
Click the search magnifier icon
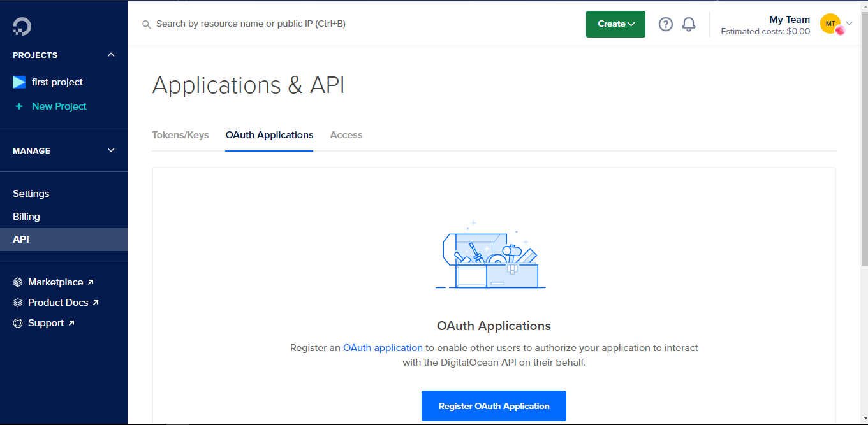147,24
